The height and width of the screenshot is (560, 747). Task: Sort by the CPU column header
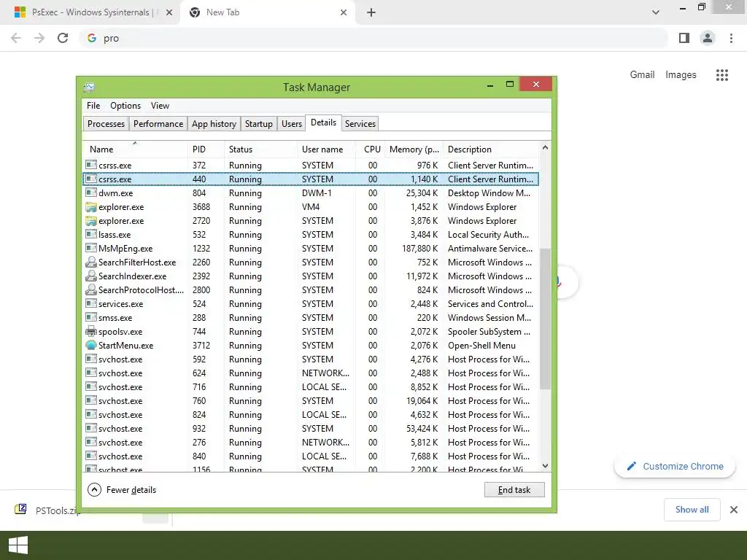(x=370, y=149)
